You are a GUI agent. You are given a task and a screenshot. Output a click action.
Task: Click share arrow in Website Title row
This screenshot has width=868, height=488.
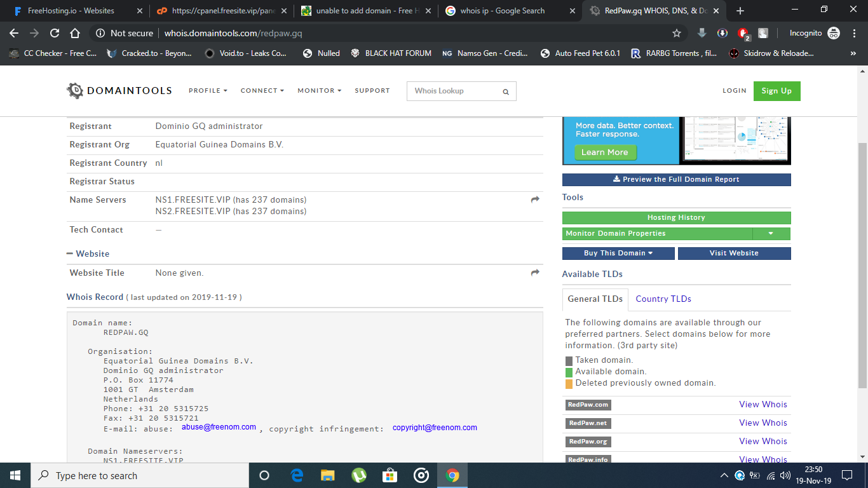tap(535, 273)
